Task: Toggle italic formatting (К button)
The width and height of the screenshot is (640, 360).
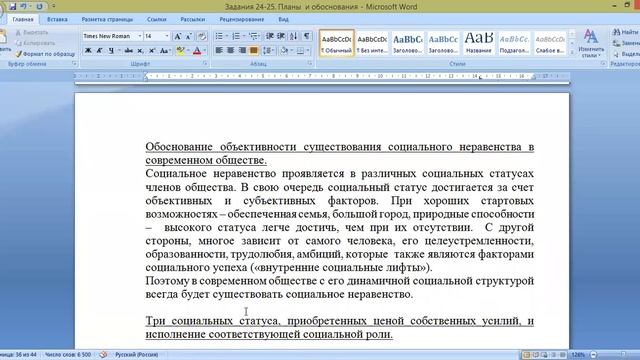Action: tap(99, 51)
